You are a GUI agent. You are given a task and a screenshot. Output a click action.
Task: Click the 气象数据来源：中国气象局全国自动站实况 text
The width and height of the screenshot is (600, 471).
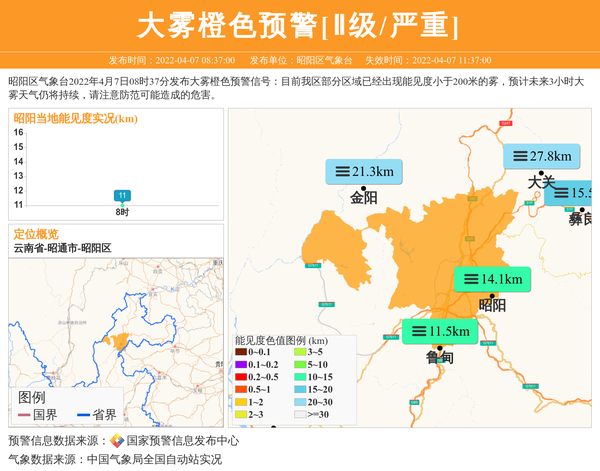pos(115,459)
